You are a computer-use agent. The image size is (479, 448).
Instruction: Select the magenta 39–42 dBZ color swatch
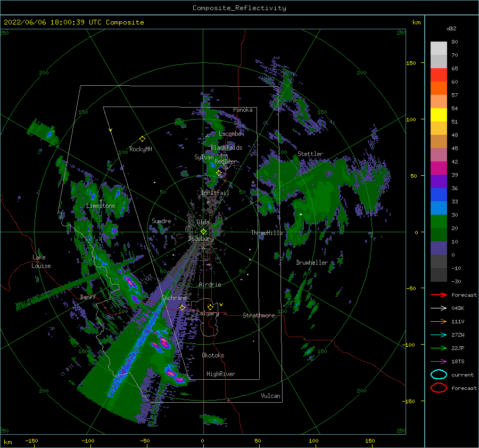(439, 168)
